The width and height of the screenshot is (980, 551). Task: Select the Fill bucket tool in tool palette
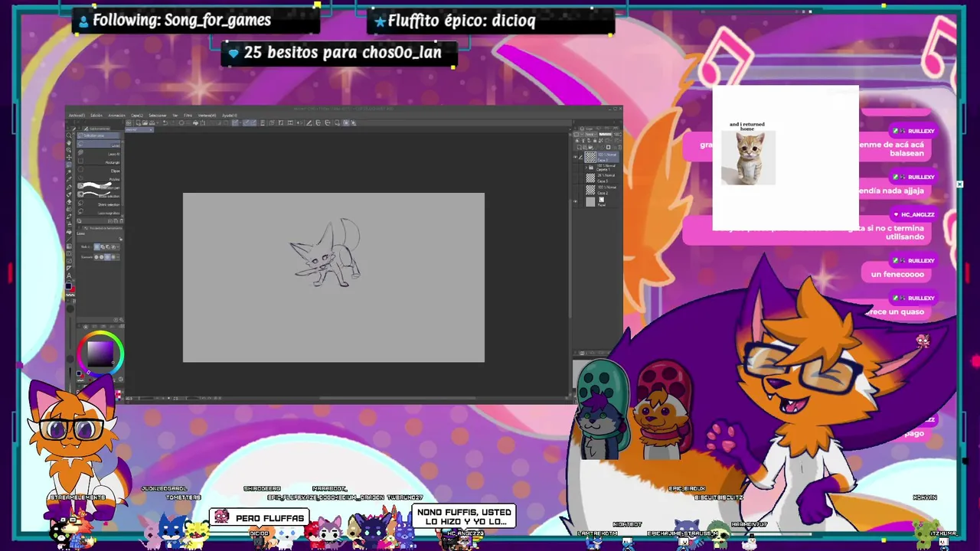(x=69, y=232)
